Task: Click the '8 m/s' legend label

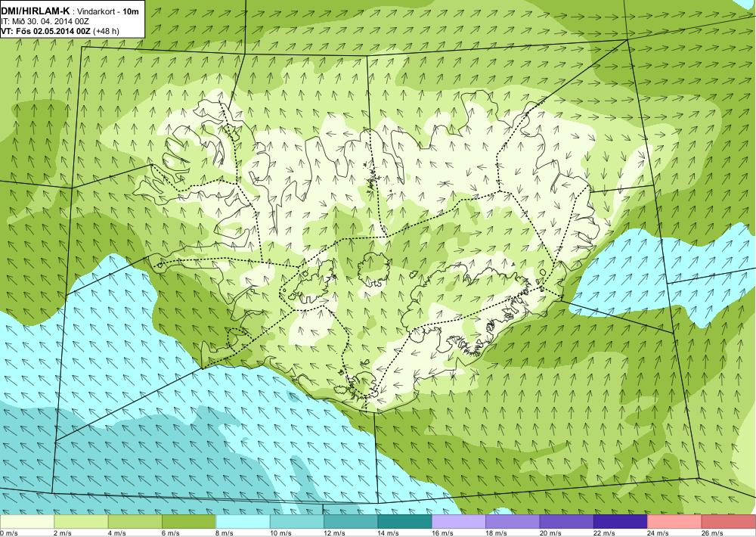Action: (x=225, y=533)
